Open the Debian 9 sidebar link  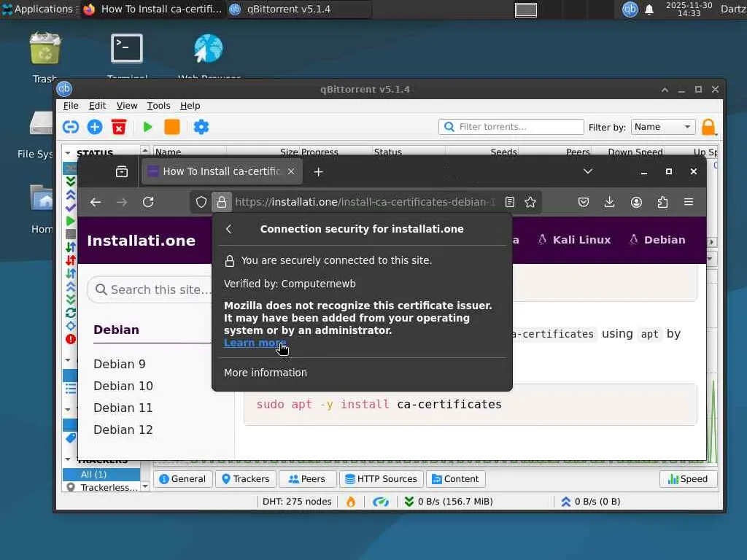tap(119, 365)
